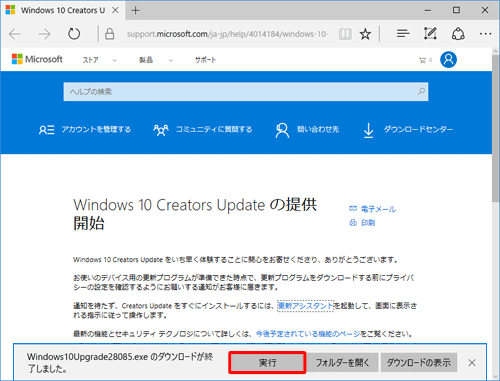This screenshot has width=500, height=381.
Task: Click the 電子メール link
Action: tap(378, 209)
